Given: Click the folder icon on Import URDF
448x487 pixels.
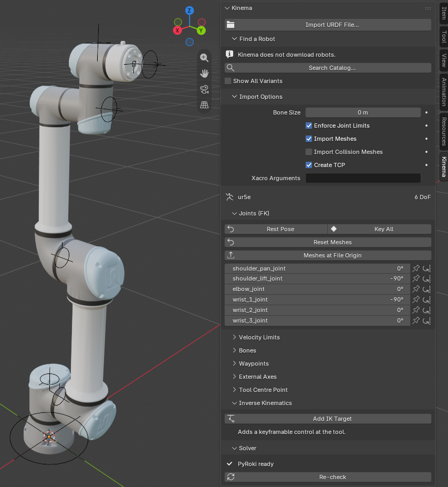Looking at the screenshot, I should [231, 25].
